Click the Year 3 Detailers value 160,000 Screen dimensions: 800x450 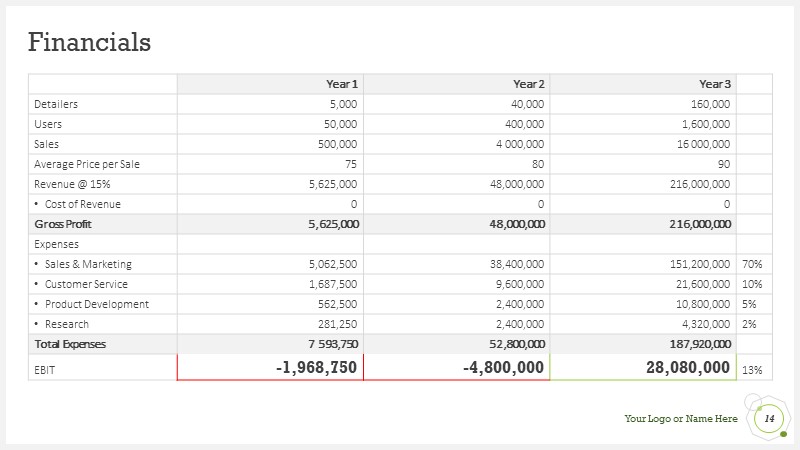pos(711,104)
